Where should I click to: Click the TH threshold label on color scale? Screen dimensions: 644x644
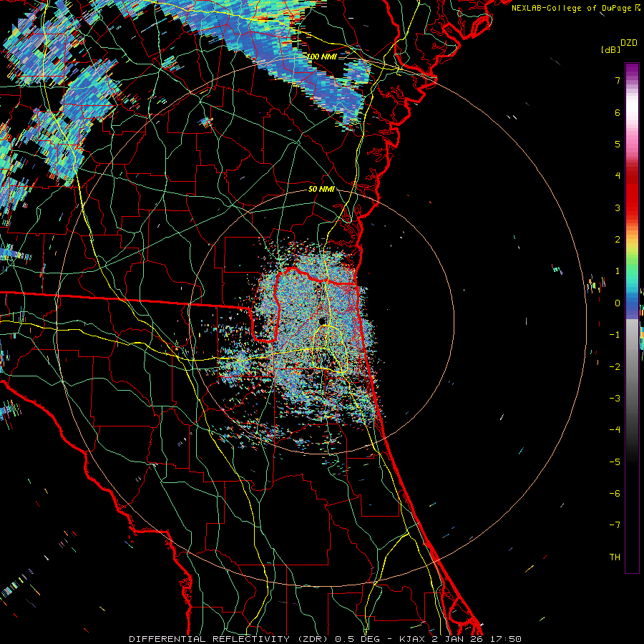point(615,557)
